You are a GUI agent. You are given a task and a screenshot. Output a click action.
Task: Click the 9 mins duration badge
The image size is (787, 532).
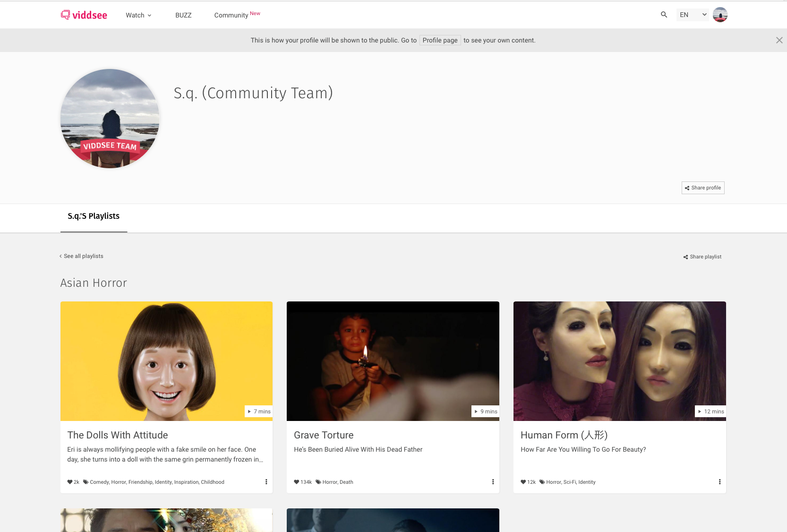click(x=485, y=412)
